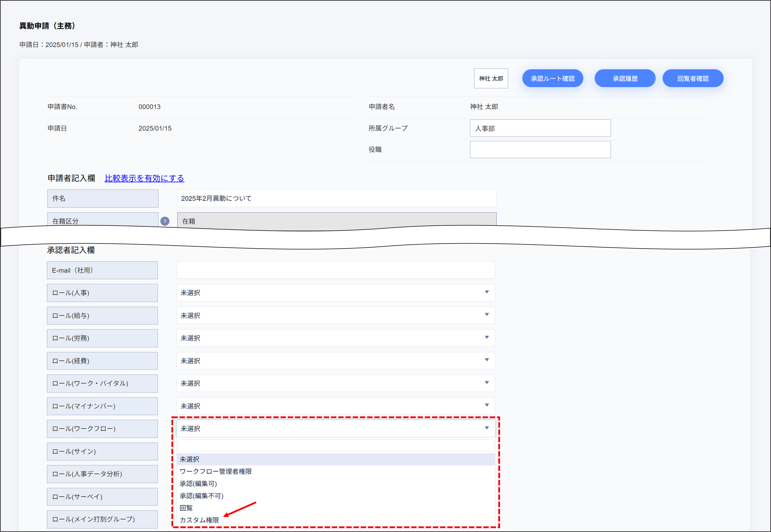Screen dimensions: 771x532
Task: Click the 承認ルート確認 button
Action: [x=552, y=79]
